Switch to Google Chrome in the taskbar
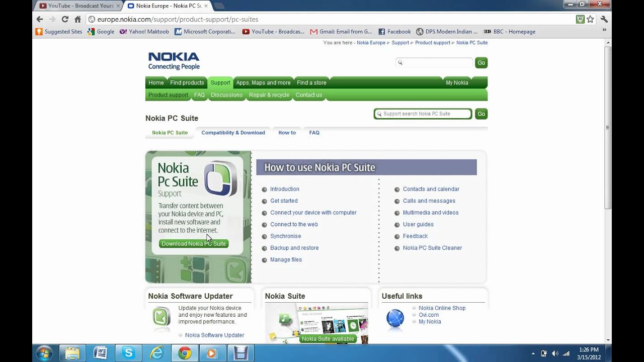Screen dimensions: 644x362 coord(185,353)
